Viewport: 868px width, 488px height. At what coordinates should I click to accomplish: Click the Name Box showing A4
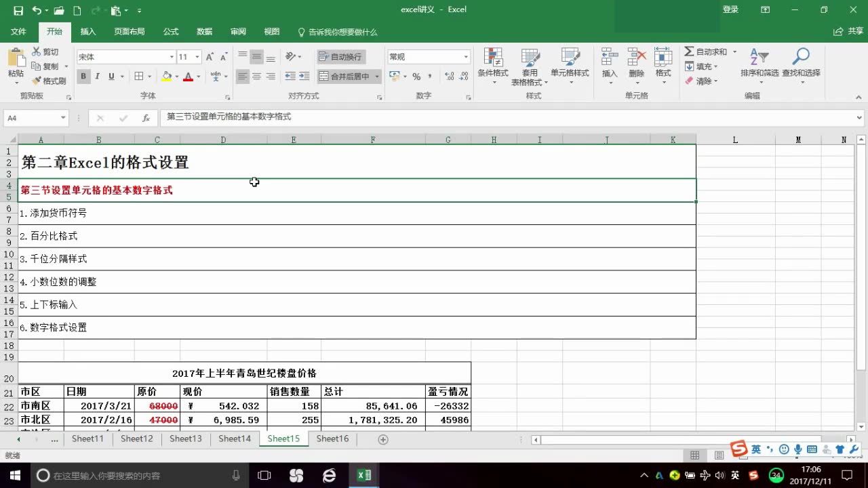coord(31,118)
